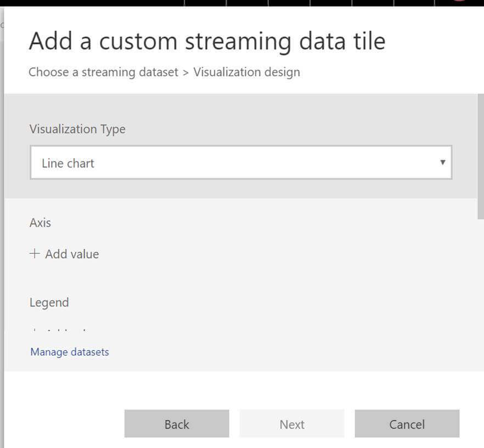This screenshot has width=484, height=448.
Task: Click the dropdown arrow beside Line chart
Action: coord(442,162)
